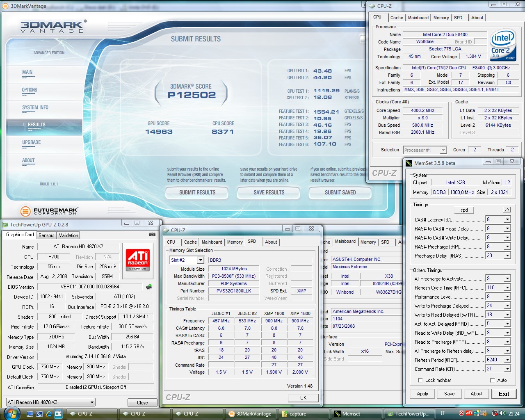Open OPTIONS in 3DMark Vantage sidebar
Image resolution: width=525 pixels, height=420 pixels.
[30, 90]
